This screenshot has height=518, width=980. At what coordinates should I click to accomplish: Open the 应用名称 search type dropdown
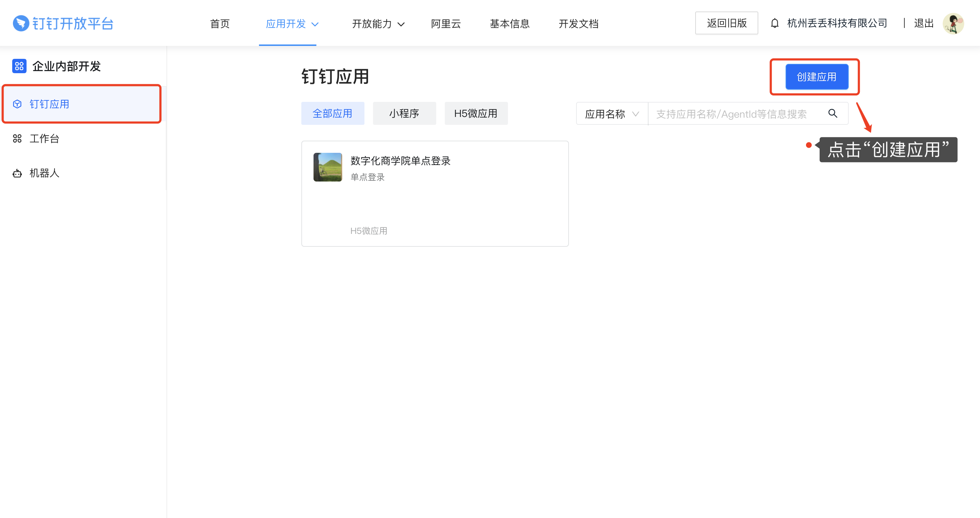pyautogui.click(x=612, y=114)
